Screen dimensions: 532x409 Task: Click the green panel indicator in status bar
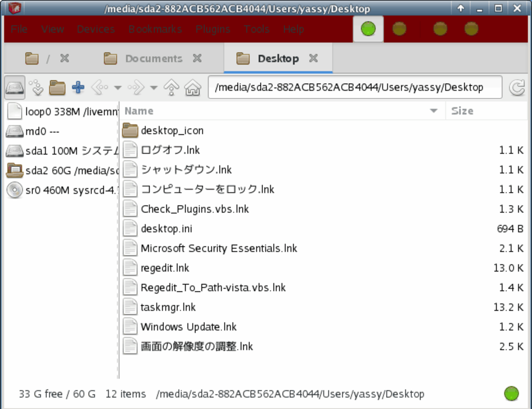click(x=512, y=393)
